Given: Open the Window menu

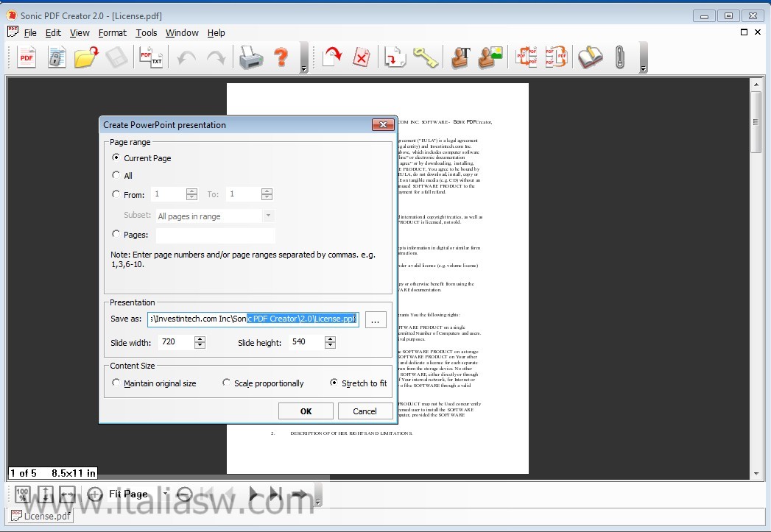Looking at the screenshot, I should click(182, 33).
